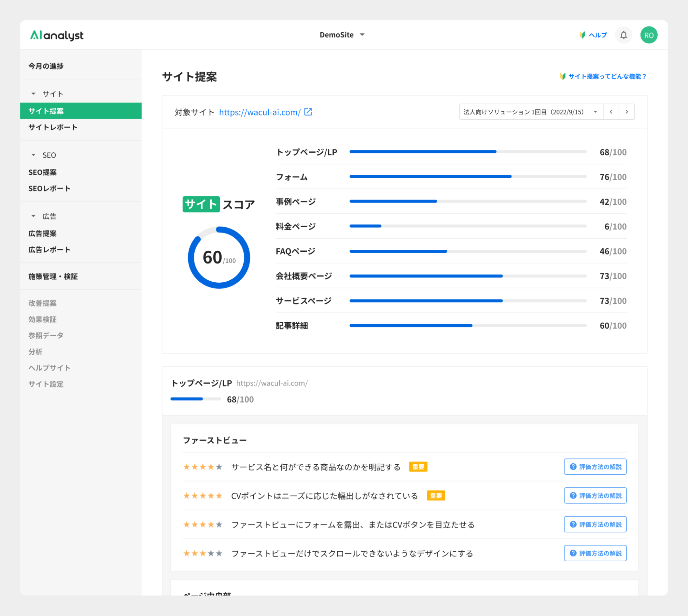The height and width of the screenshot is (616, 688).
Task: Open the notification bell
Action: click(623, 35)
